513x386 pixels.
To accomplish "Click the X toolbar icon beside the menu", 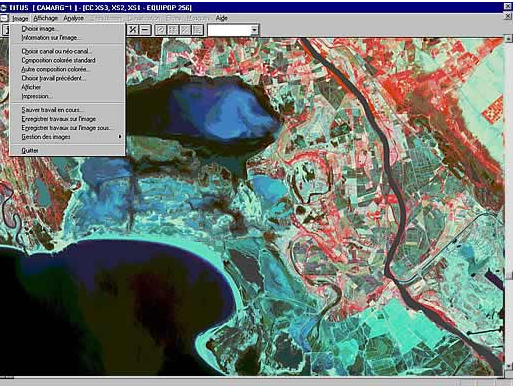I will pyautogui.click(x=133, y=30).
